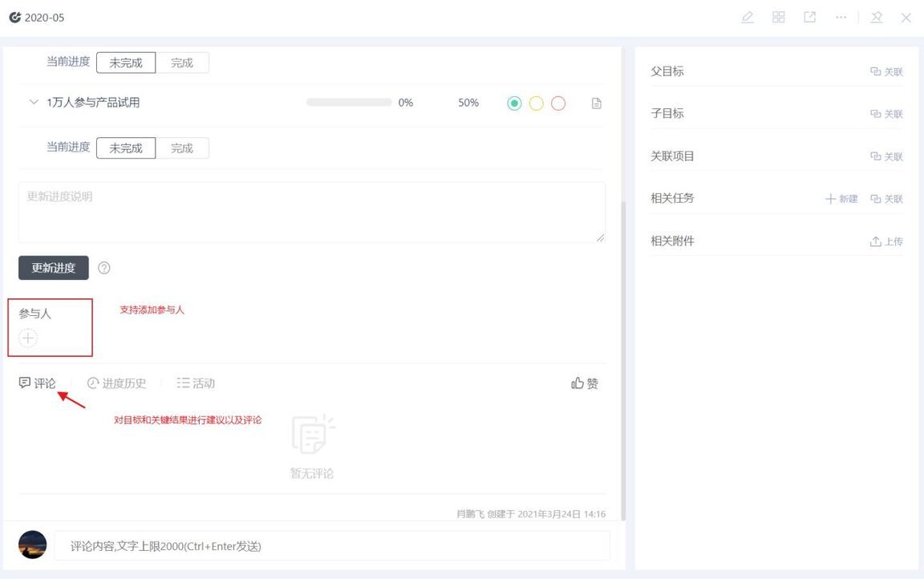Image resolution: width=924 pixels, height=579 pixels.
Task: Click the vertical scrollbar of the main panel
Action: pos(623,359)
